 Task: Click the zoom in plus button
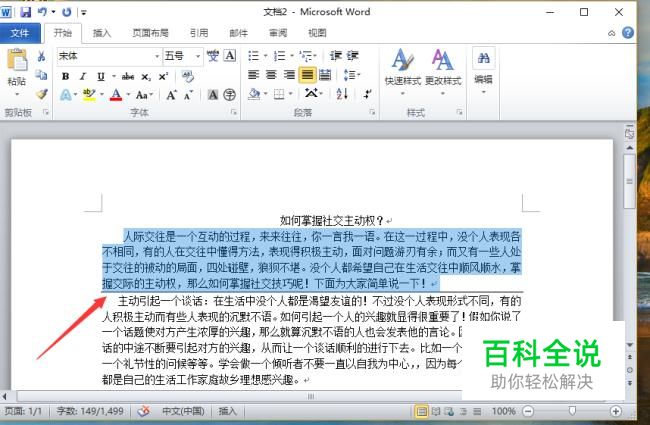[616, 411]
